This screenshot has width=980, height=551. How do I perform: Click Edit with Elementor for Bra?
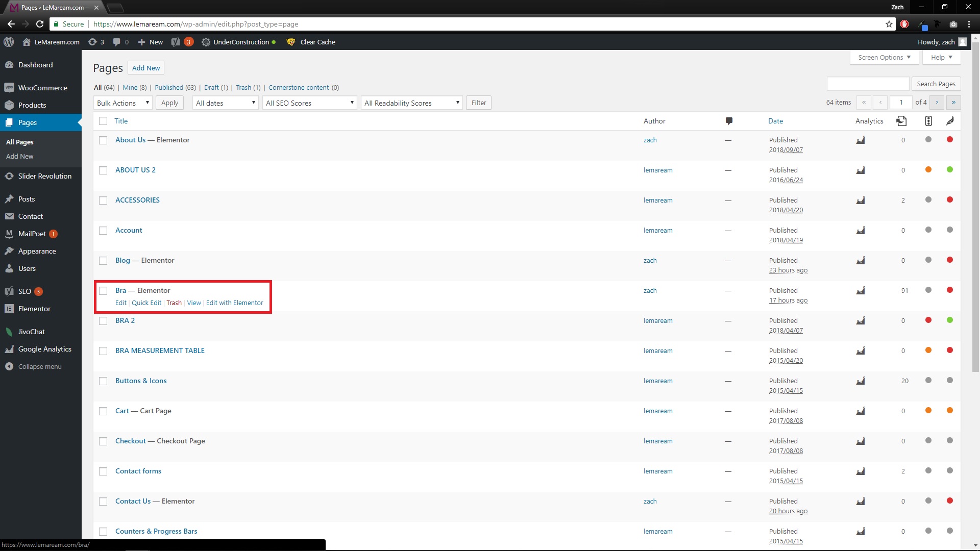click(235, 303)
